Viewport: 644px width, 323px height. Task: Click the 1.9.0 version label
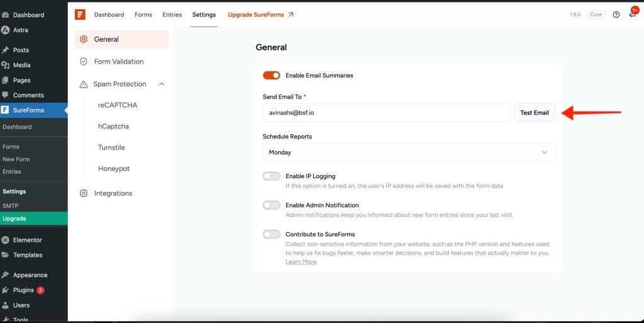(575, 14)
